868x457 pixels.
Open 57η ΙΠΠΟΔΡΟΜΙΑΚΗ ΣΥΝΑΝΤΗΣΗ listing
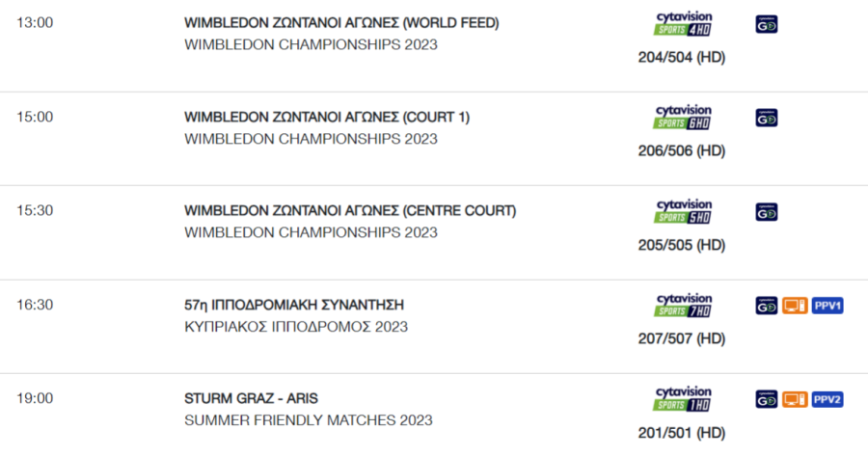point(294,305)
